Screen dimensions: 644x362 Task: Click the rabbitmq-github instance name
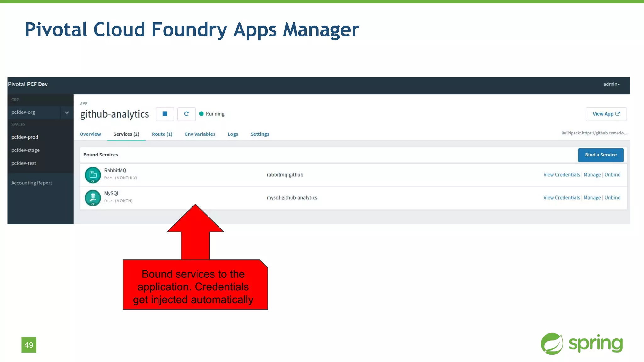click(285, 175)
